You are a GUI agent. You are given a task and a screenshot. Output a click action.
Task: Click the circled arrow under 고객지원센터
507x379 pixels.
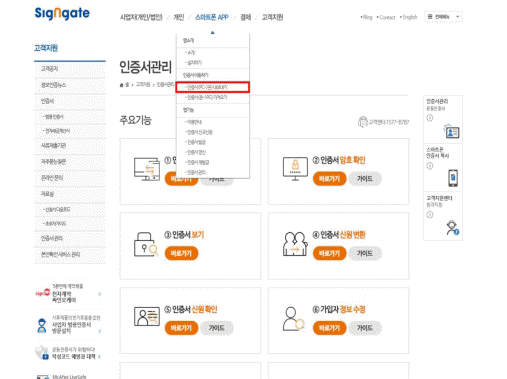(430, 215)
